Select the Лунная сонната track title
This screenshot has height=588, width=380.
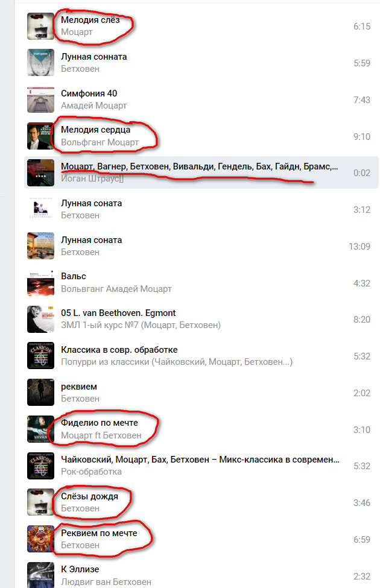pos(93,57)
